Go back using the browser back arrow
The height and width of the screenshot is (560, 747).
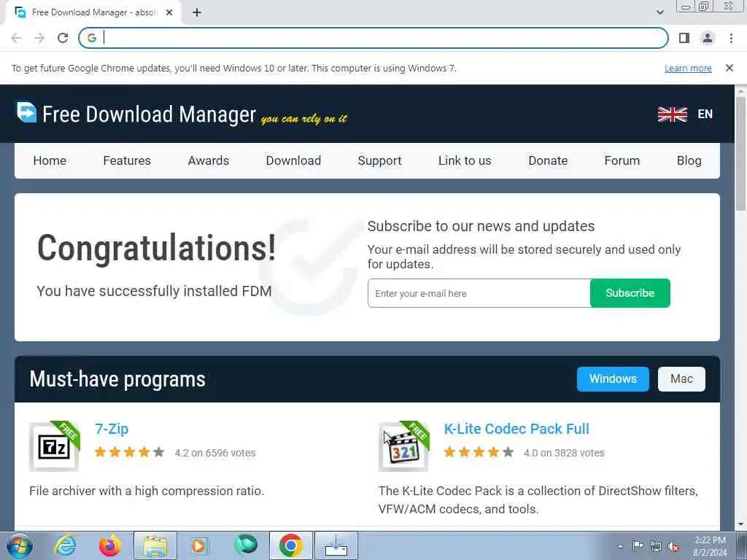(16, 38)
